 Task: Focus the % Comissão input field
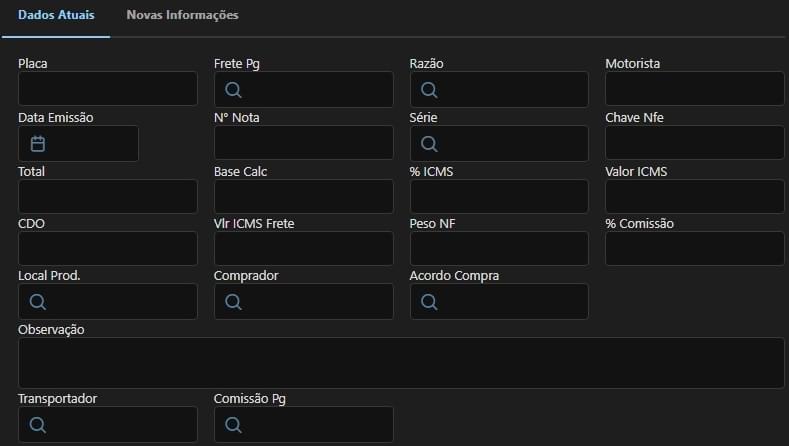coord(694,249)
